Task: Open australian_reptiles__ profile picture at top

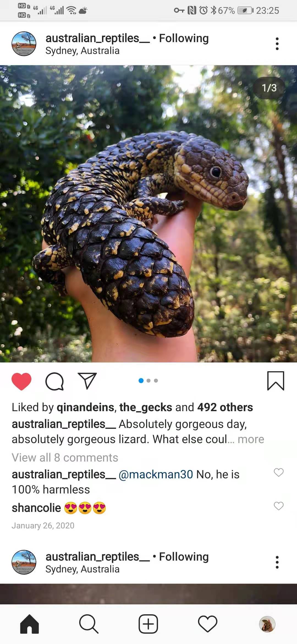Action: pos(24,44)
